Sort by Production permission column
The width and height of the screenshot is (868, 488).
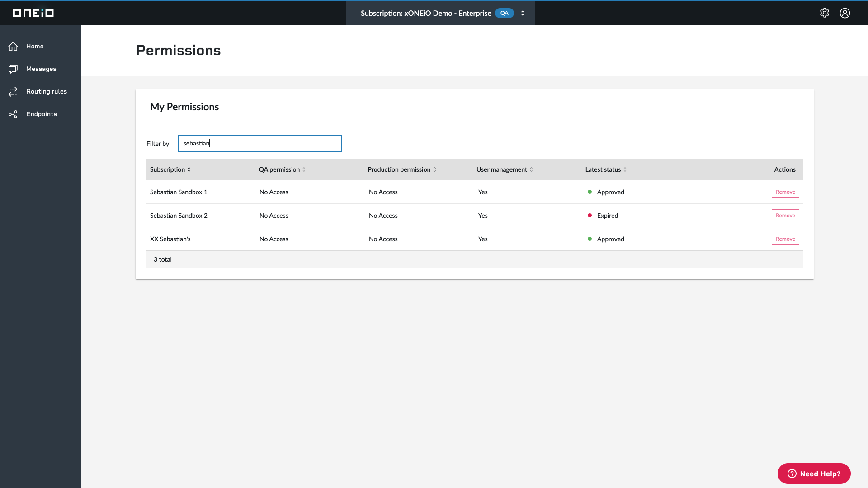click(402, 169)
